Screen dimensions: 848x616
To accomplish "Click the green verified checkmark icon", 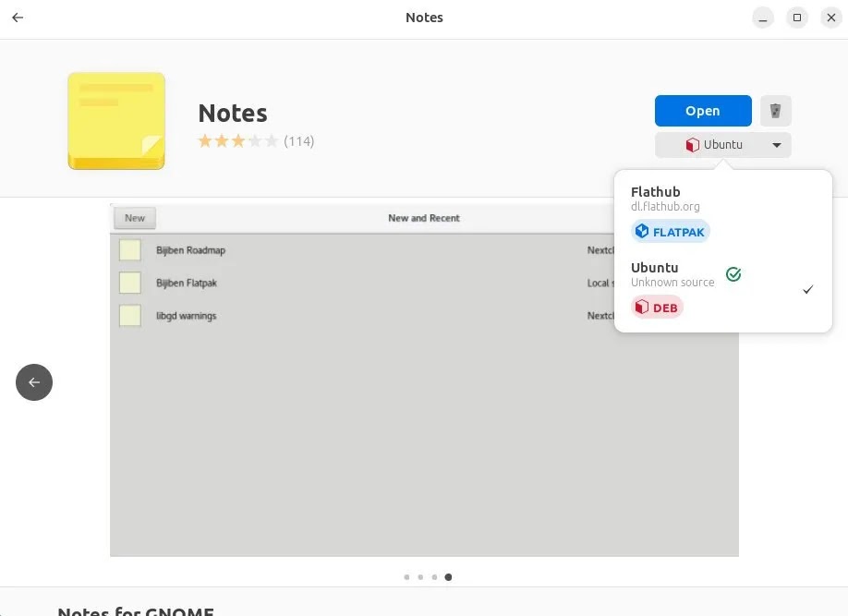I will pos(733,274).
